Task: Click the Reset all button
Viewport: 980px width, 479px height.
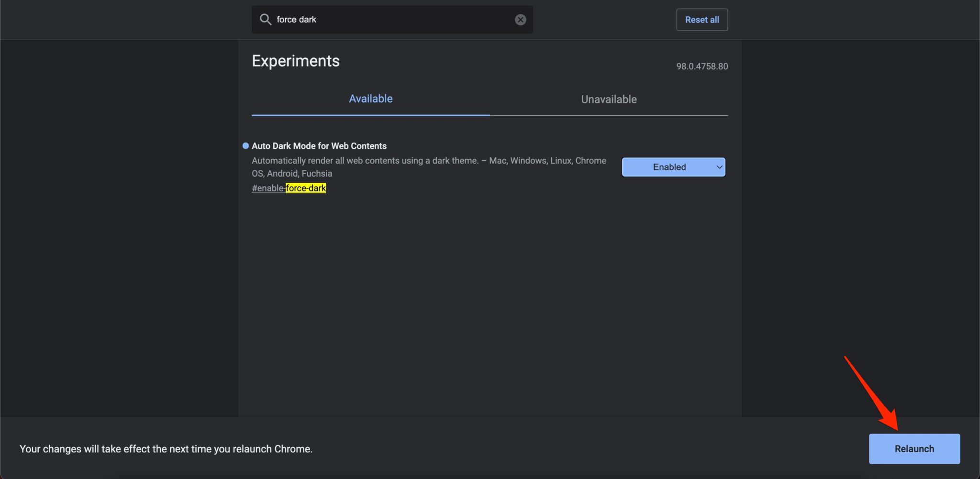Action: click(x=701, y=19)
